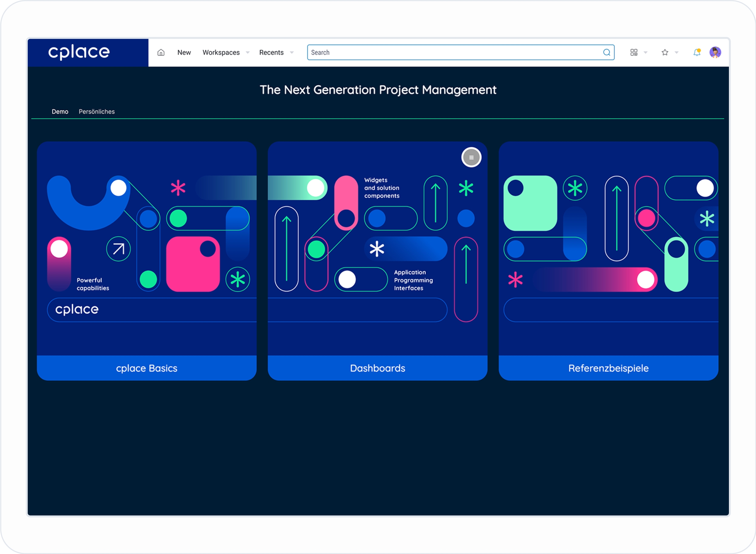Expand the dropdown arrow beside apps grid
The width and height of the screenshot is (756, 554).
[x=645, y=52]
